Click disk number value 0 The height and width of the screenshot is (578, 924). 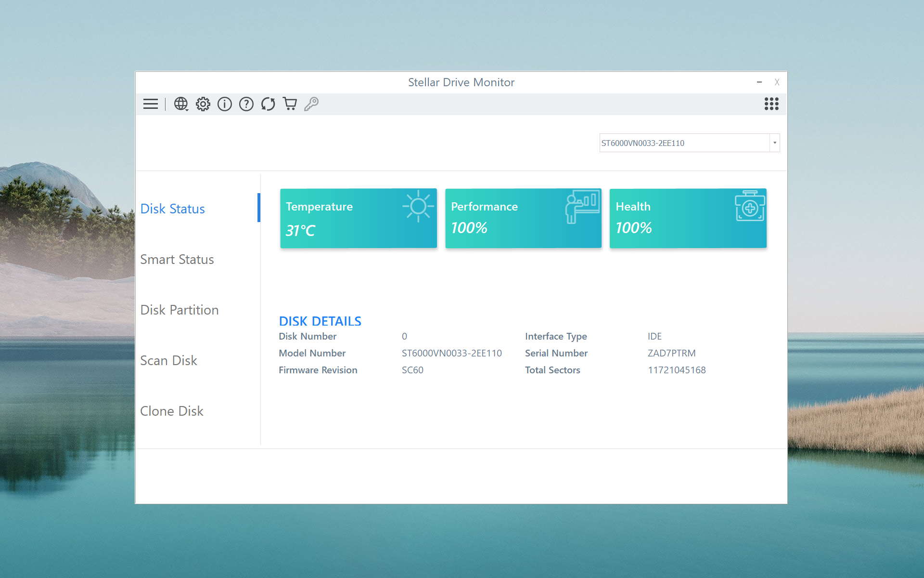click(x=404, y=336)
